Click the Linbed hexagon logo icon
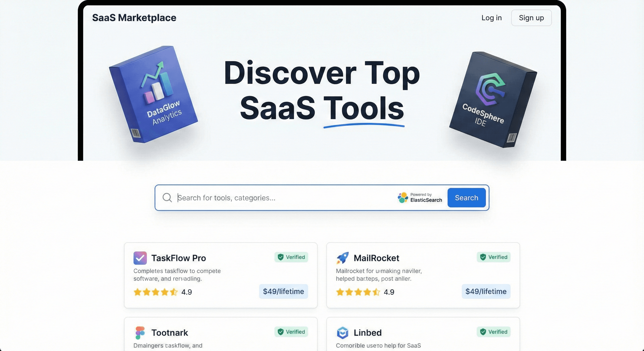This screenshot has width=644, height=351. tap(342, 332)
